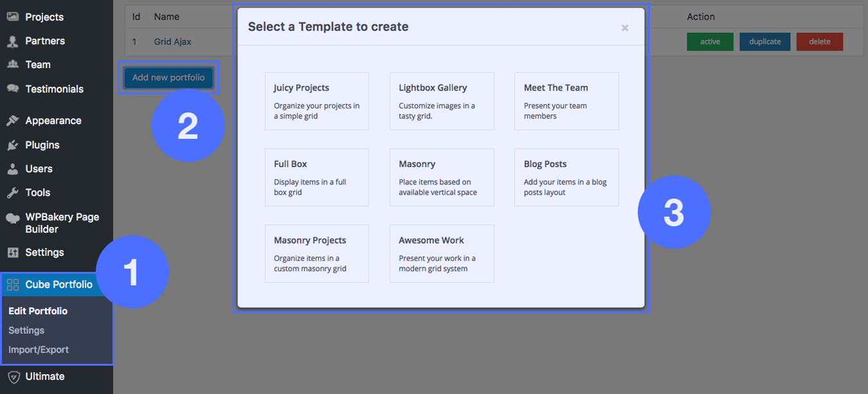The image size is (868, 394).
Task: Click the Appearance paintbrush icon
Action: (x=12, y=121)
